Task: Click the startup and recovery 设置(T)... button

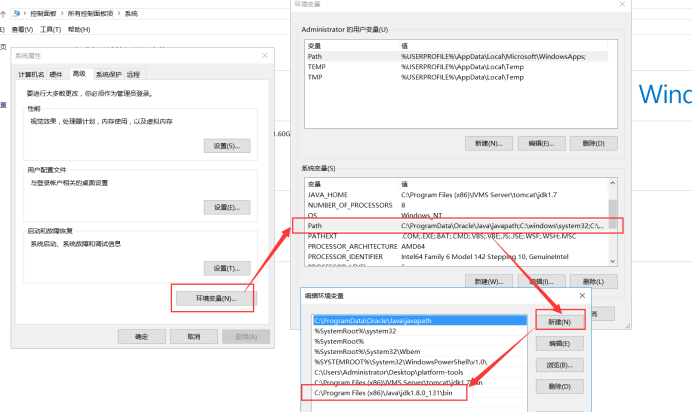Action: (227, 268)
